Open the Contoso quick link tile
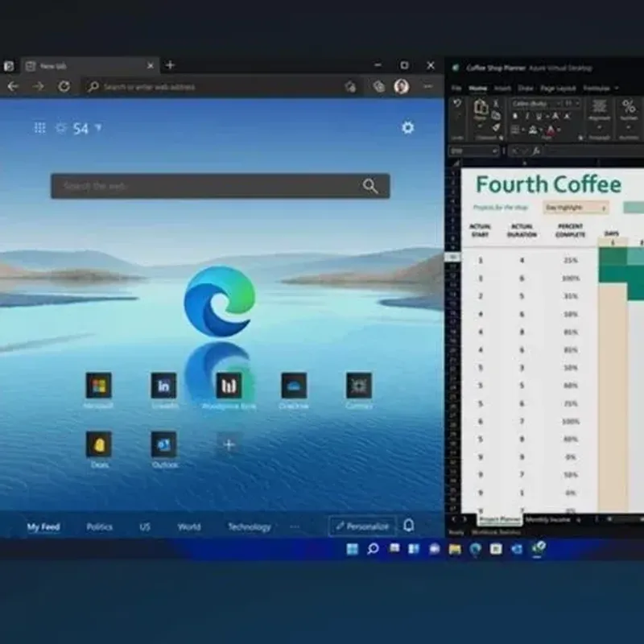 pos(359,386)
